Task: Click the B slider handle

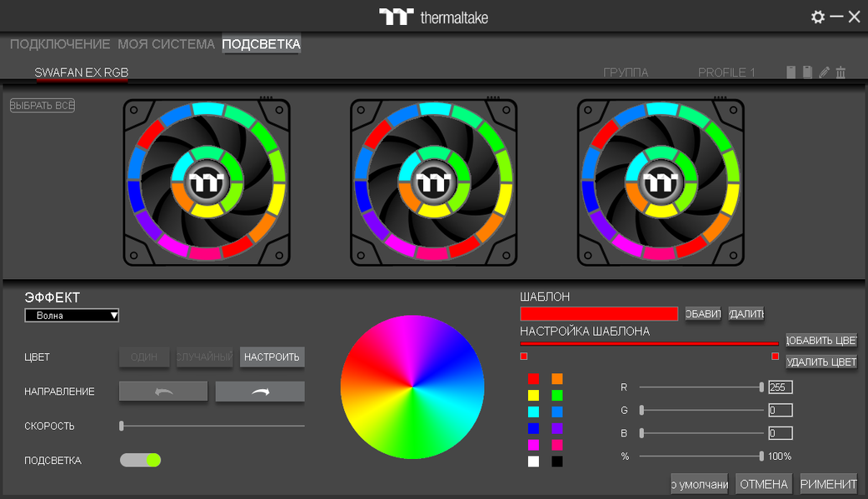Action: [641, 433]
